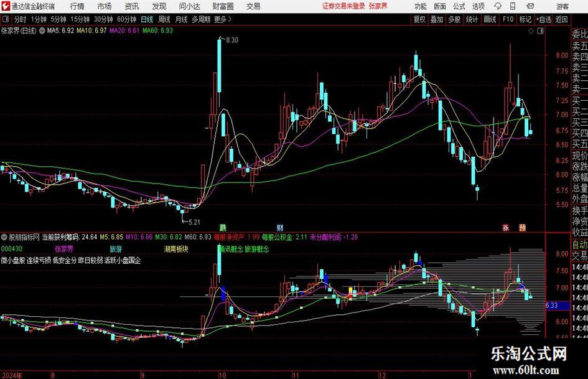Switch to 5分钟 chart period
Viewport: 588px width, 379px height.
(x=58, y=19)
